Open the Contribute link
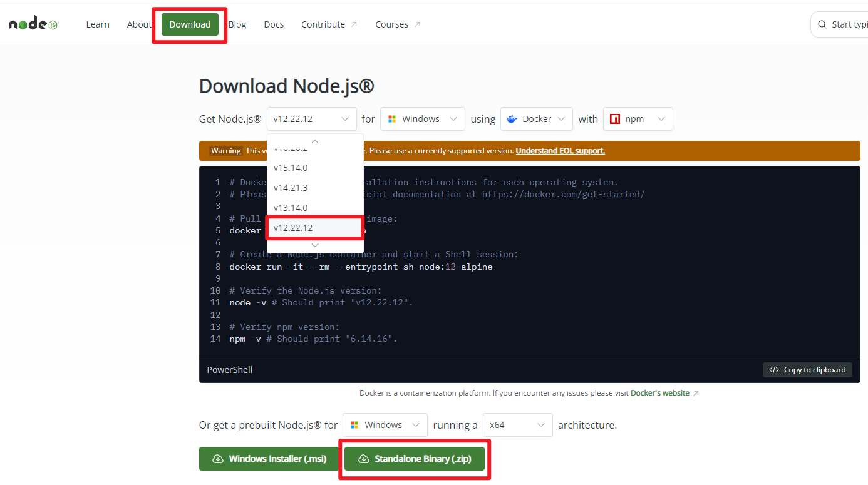The width and height of the screenshot is (868, 485). click(x=323, y=24)
